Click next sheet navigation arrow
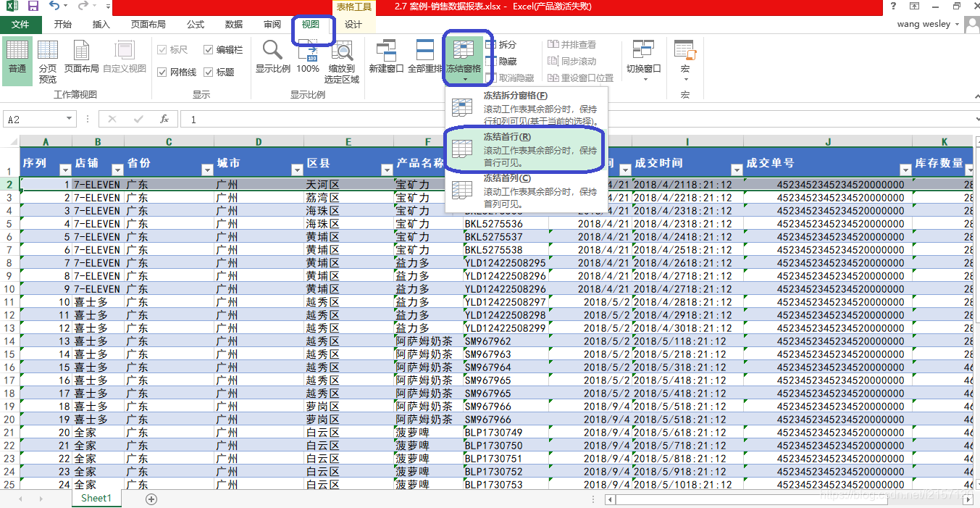The image size is (980, 508). (41, 499)
